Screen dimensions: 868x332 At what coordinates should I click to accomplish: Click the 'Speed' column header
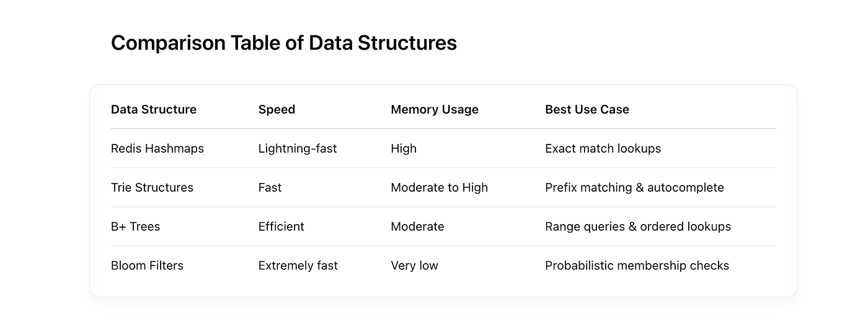click(x=277, y=110)
